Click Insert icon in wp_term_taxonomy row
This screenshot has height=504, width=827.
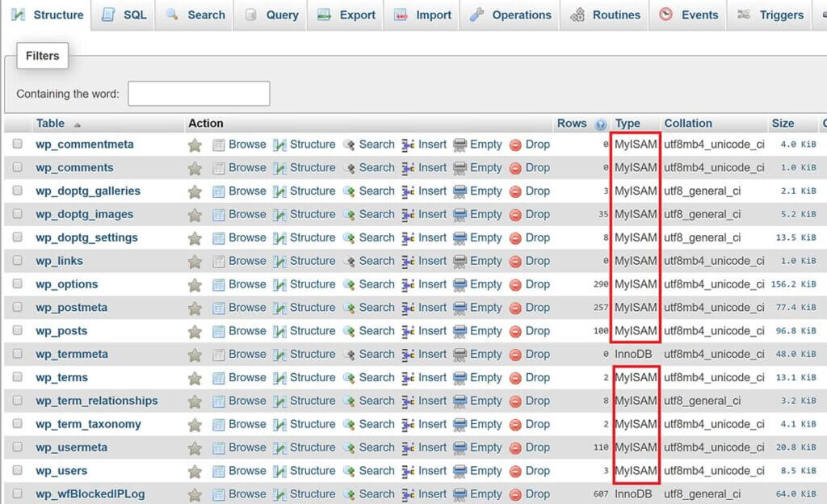(x=408, y=424)
